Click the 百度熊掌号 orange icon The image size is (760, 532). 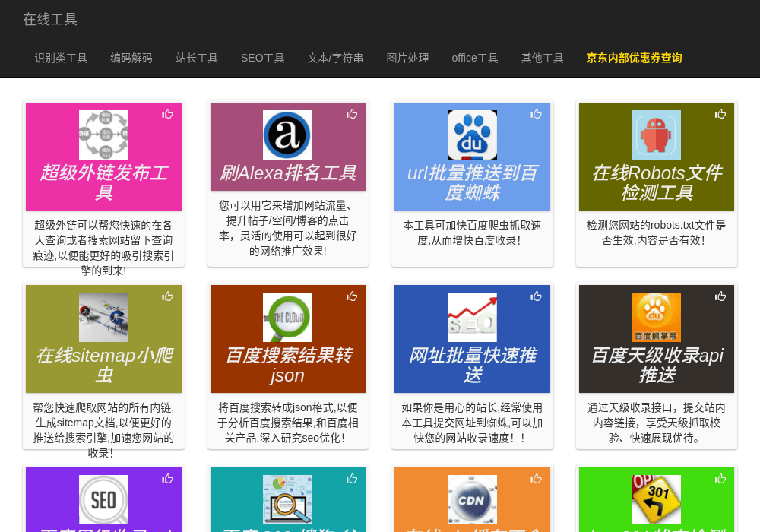click(x=657, y=318)
